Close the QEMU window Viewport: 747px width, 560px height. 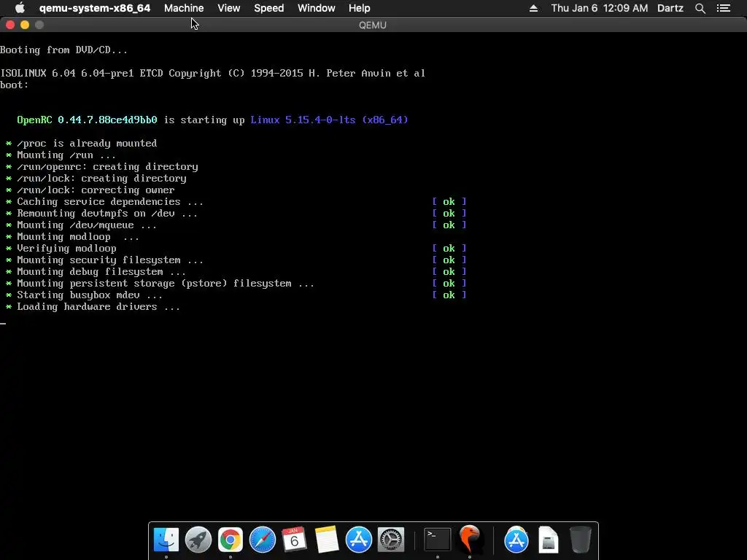point(10,25)
